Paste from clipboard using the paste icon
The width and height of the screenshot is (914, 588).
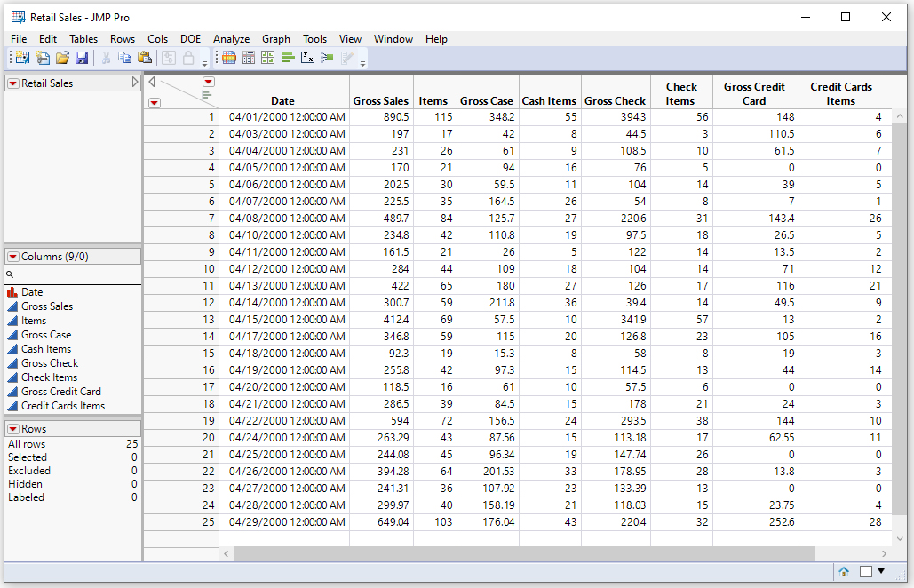coord(145,58)
